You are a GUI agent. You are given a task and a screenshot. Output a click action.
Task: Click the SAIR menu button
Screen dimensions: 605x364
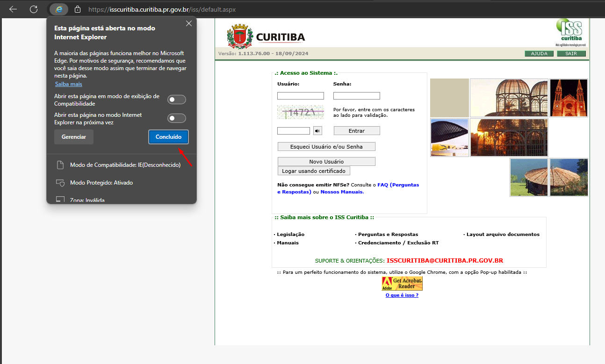pyautogui.click(x=571, y=54)
